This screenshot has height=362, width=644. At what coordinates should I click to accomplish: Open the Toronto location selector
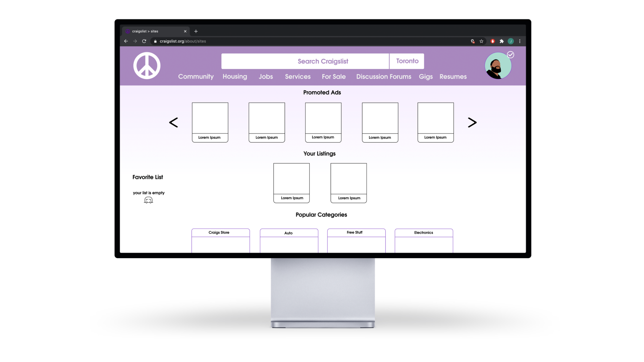407,61
